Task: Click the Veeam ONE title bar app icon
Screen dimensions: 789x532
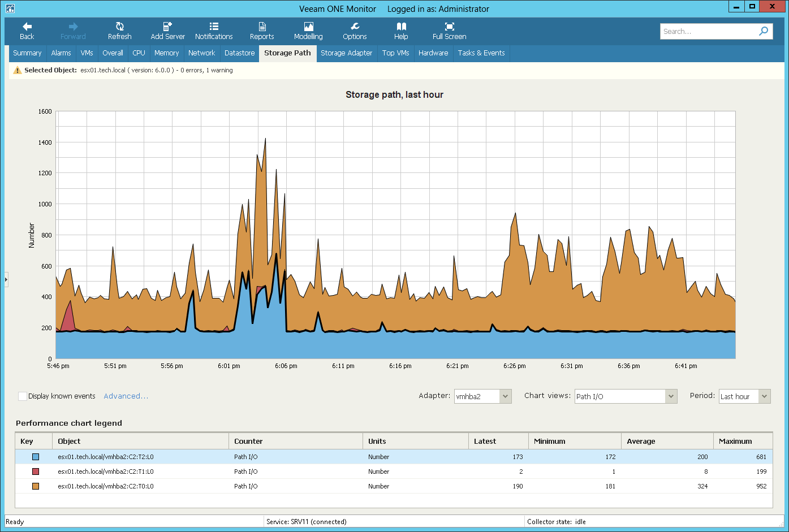Action: pos(10,8)
